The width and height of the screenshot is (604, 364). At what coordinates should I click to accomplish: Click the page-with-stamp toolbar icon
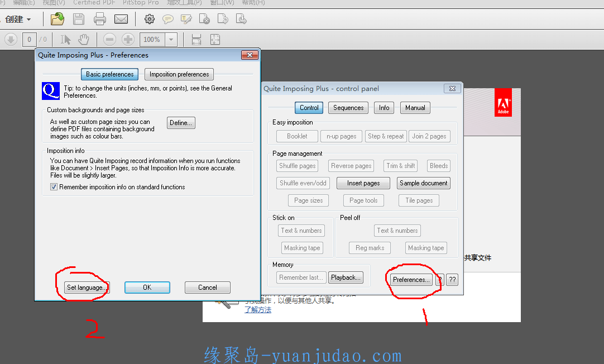(x=241, y=19)
